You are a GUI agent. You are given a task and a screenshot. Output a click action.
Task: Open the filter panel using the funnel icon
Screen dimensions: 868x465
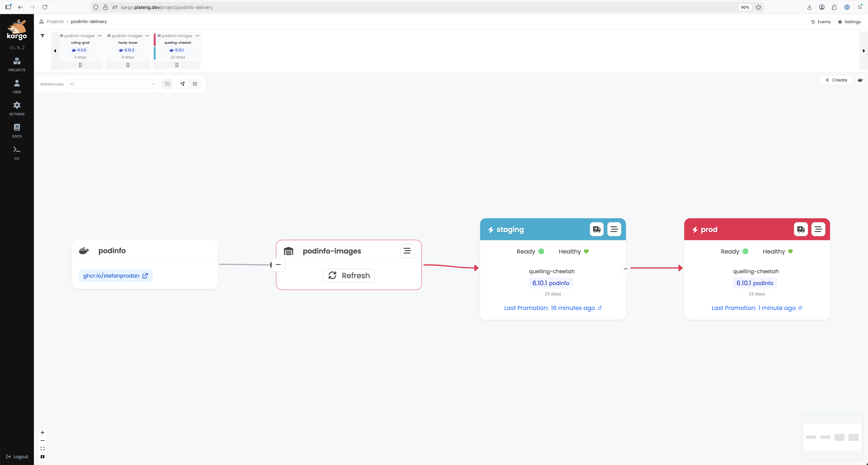tap(42, 35)
